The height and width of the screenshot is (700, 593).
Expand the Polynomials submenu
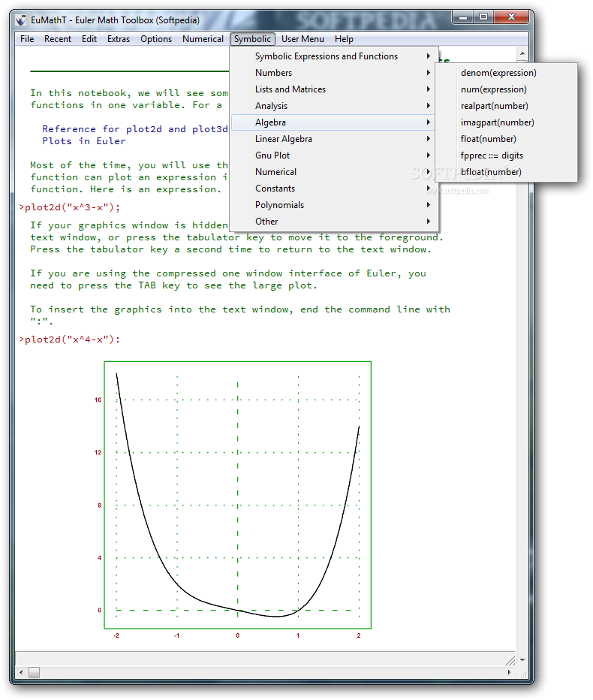pyautogui.click(x=334, y=205)
